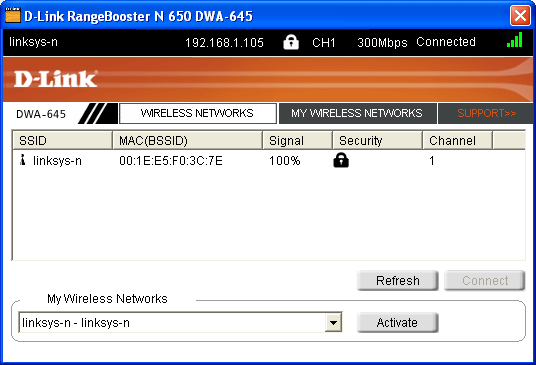This screenshot has width=536, height=365.
Task: Click the security lock icon for linksys-n
Action: (341, 160)
